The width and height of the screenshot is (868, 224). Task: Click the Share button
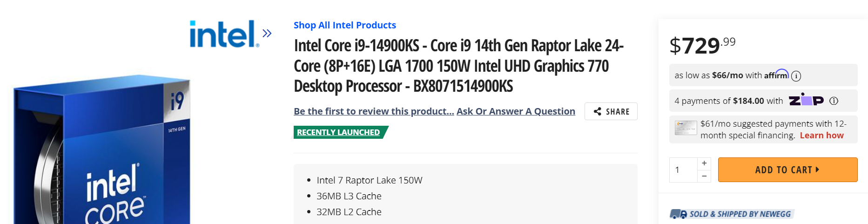click(x=611, y=111)
